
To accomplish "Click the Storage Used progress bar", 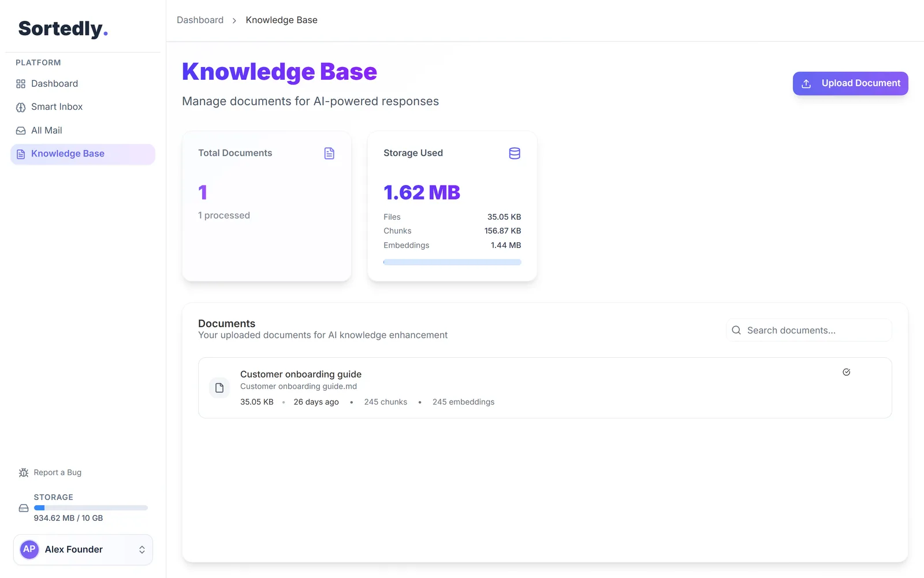I will (452, 262).
